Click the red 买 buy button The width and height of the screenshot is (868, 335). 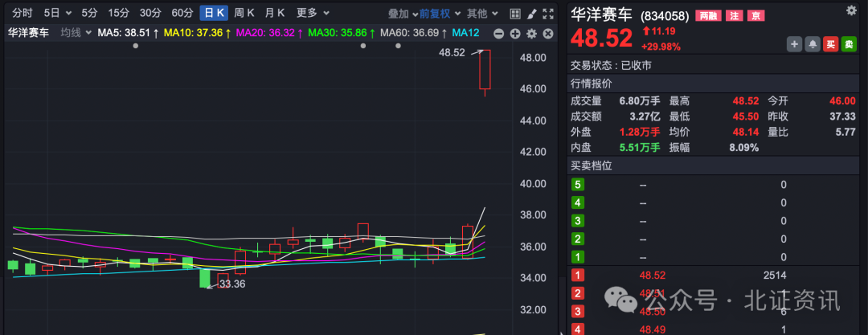coord(830,44)
